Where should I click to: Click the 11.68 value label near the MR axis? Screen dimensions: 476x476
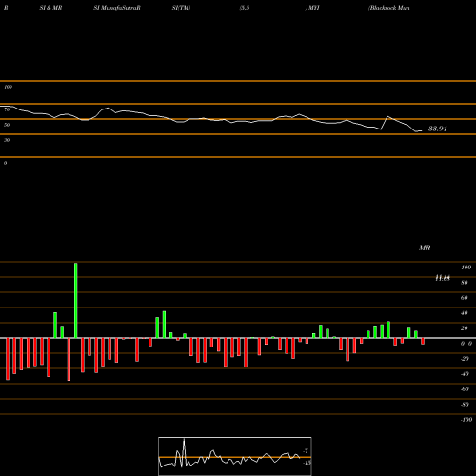(443, 278)
